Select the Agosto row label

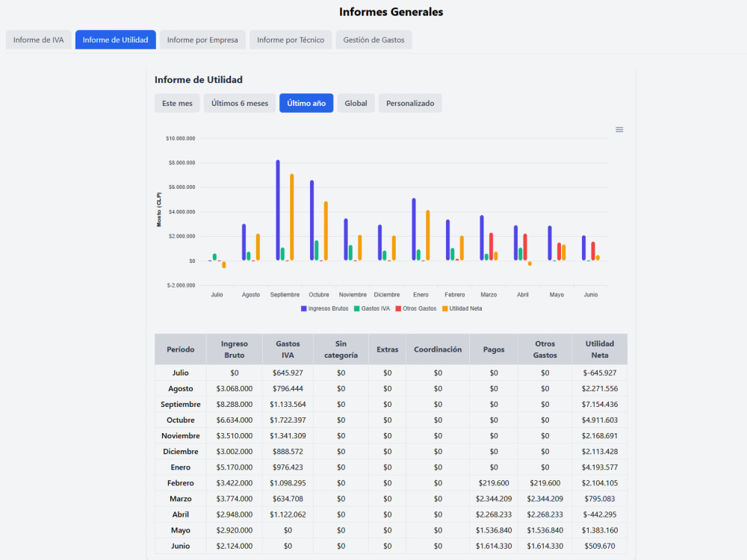[x=181, y=388]
